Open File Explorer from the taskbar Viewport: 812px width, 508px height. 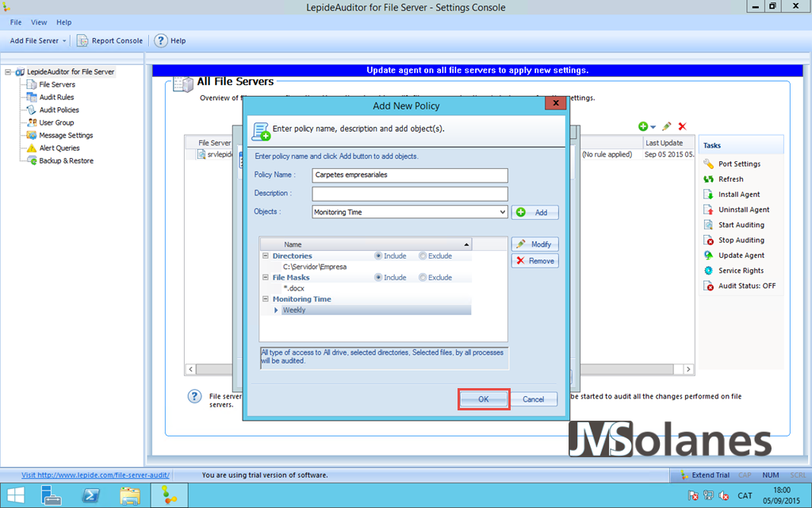coord(129,495)
